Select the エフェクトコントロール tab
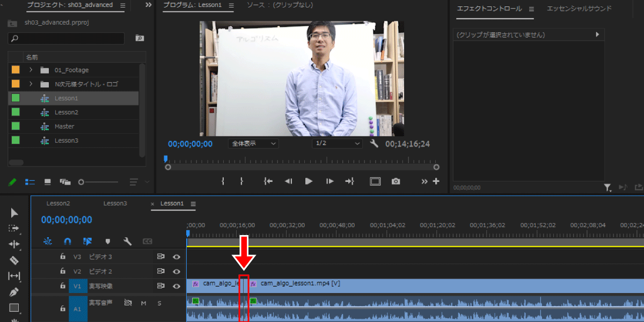Viewport: 644px width, 322px height. [x=489, y=9]
